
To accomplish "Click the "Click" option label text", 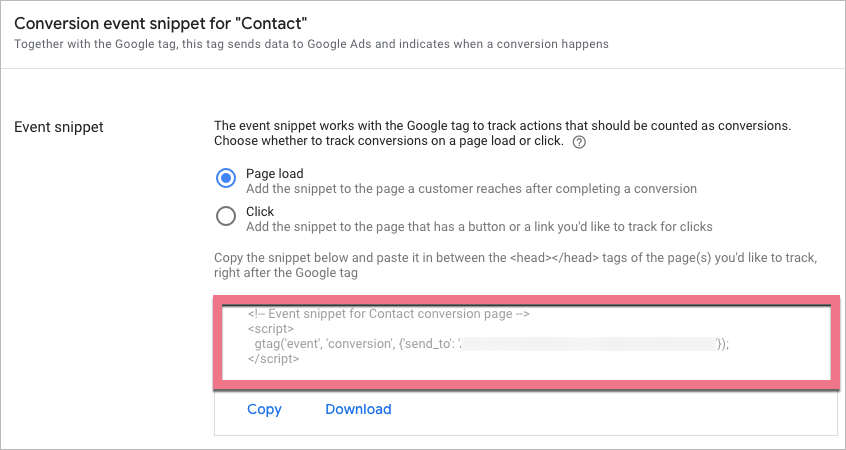I will pyautogui.click(x=260, y=211).
